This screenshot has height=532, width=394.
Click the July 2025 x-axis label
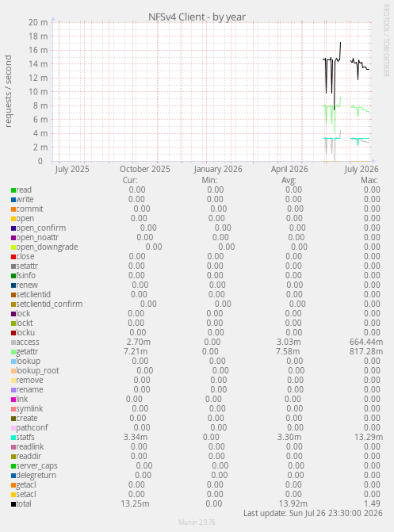pyautogui.click(x=72, y=169)
